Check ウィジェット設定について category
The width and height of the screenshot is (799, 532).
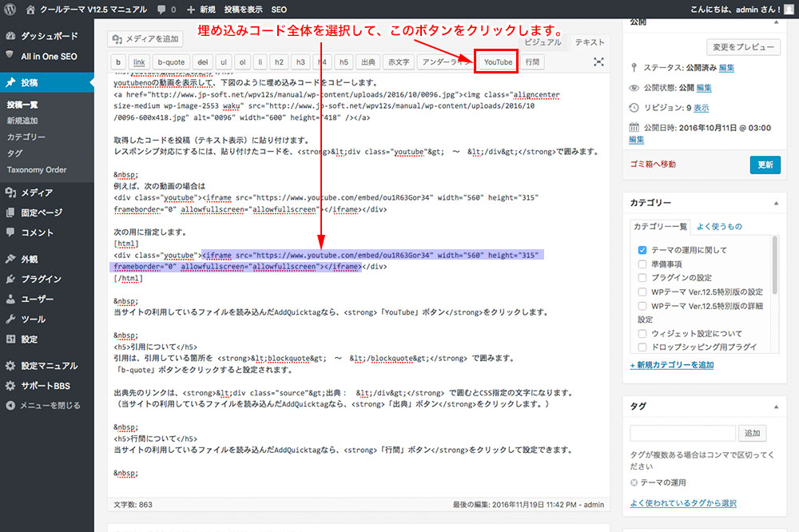(642, 333)
